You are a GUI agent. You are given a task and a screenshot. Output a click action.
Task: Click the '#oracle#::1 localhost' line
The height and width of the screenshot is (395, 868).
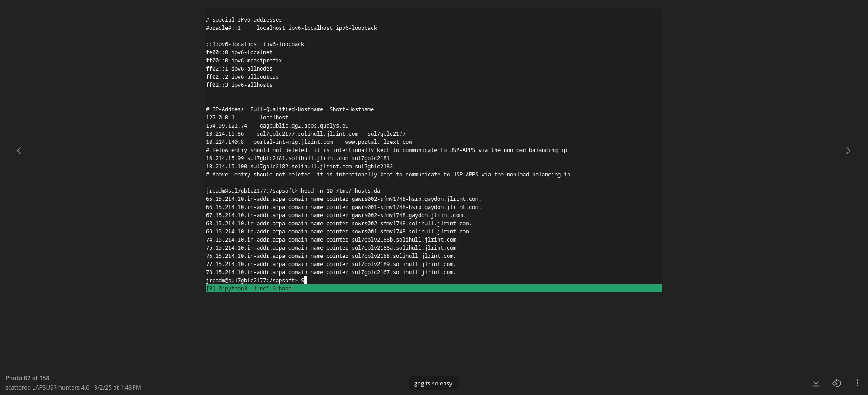click(291, 28)
